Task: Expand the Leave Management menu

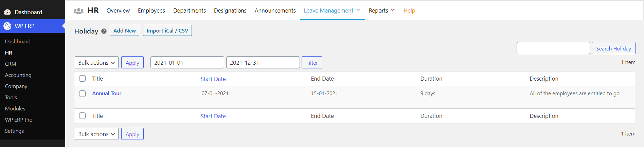Action: (x=332, y=10)
